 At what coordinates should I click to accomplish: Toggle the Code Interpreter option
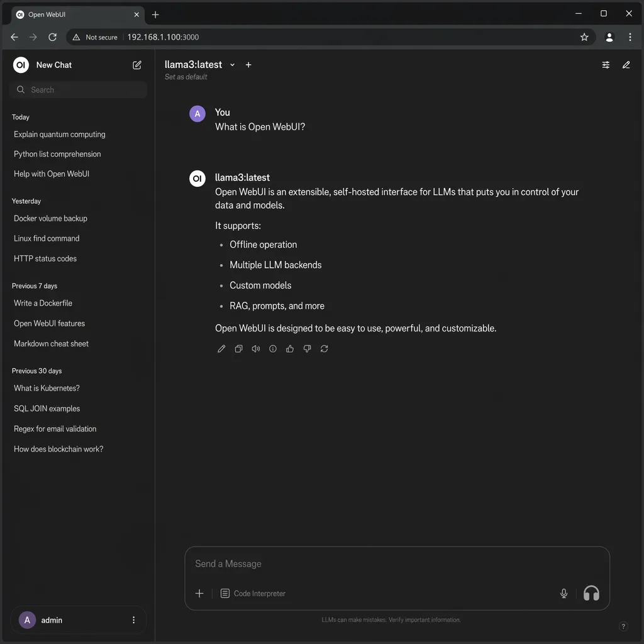(x=253, y=593)
